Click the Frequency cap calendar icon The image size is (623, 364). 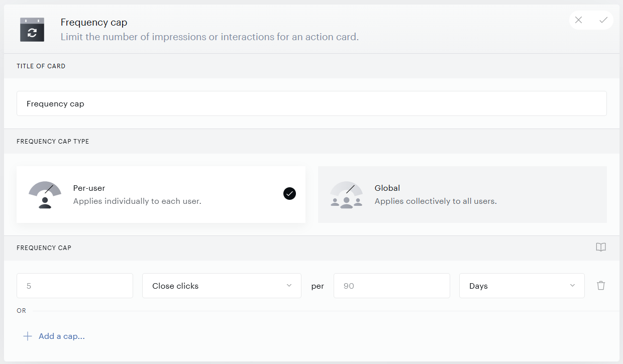pos(32,30)
